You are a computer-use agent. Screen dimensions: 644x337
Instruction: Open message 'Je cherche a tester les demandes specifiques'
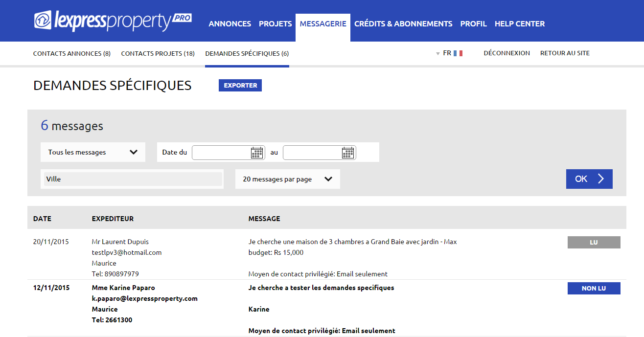pos(321,288)
